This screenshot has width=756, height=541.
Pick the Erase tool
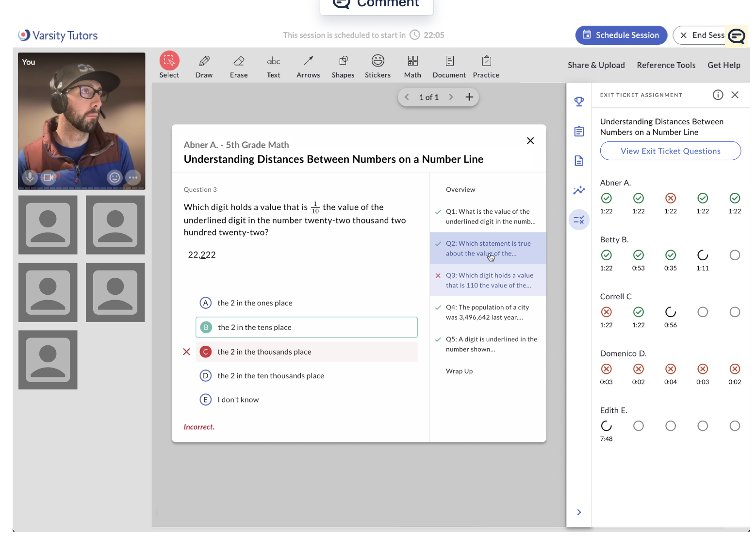coord(239,66)
